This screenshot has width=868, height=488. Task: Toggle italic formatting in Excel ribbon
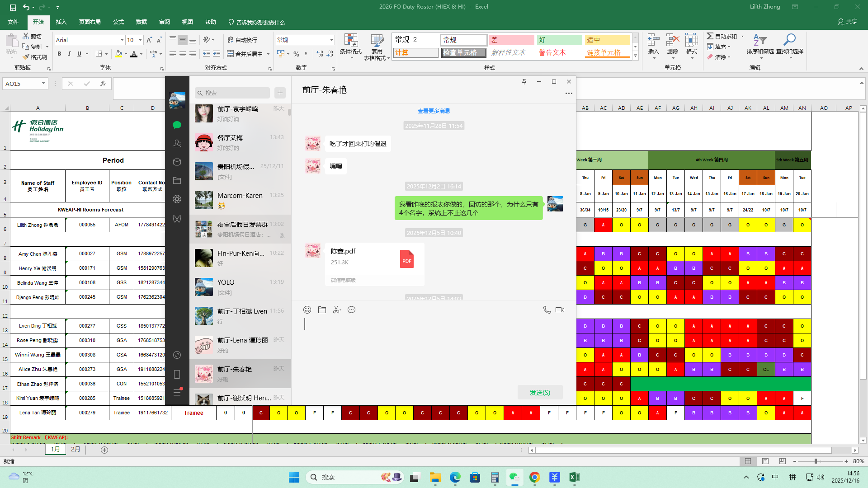coord(69,54)
